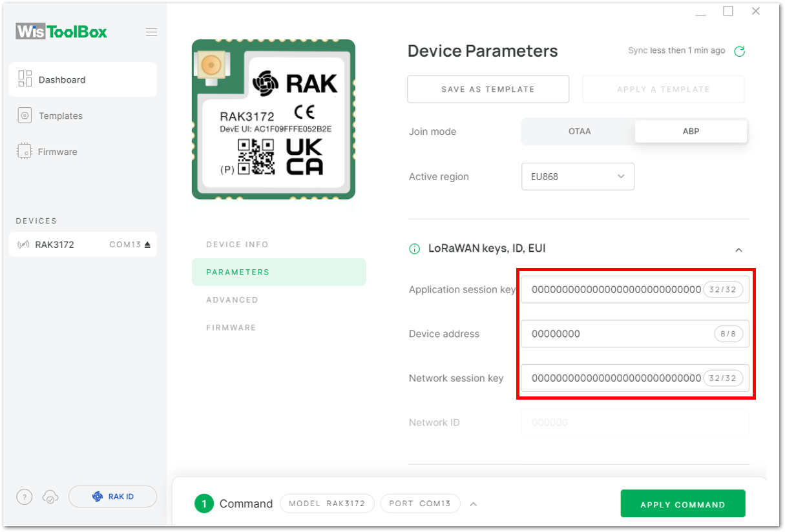
Task: Click the RAK3172 device signal icon
Action: (23, 245)
